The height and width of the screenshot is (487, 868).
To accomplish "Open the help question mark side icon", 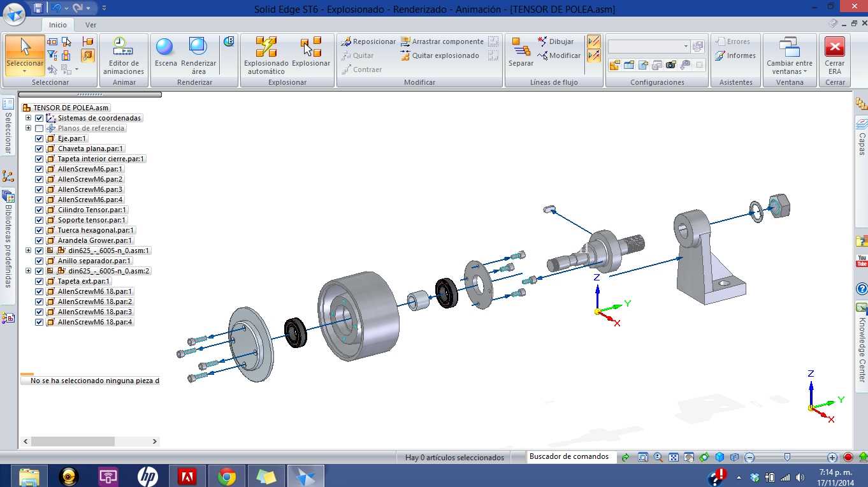I will click(862, 289).
